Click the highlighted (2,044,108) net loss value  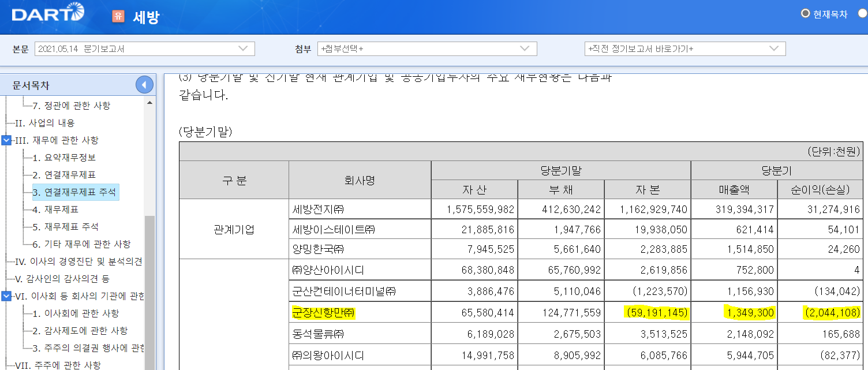(832, 312)
